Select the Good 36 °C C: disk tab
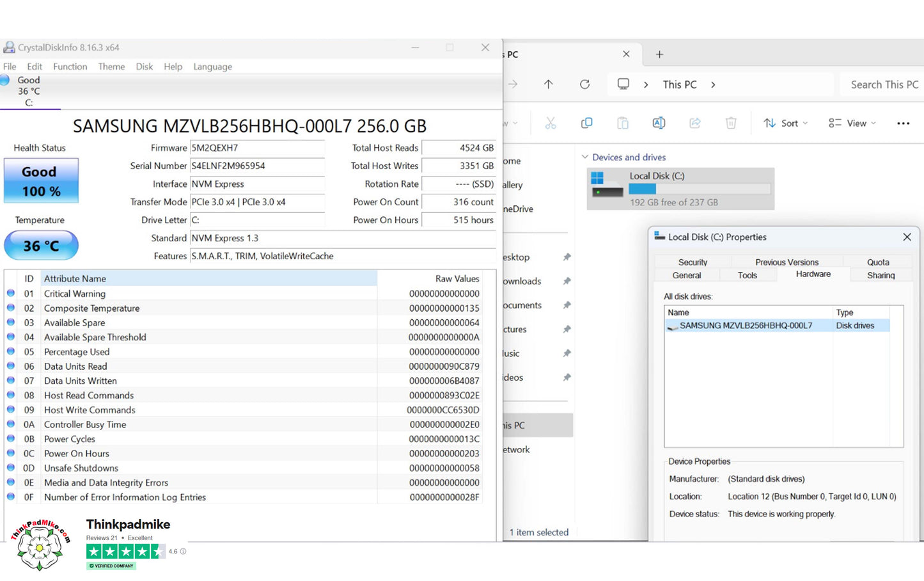The image size is (924, 581). pyautogui.click(x=29, y=91)
